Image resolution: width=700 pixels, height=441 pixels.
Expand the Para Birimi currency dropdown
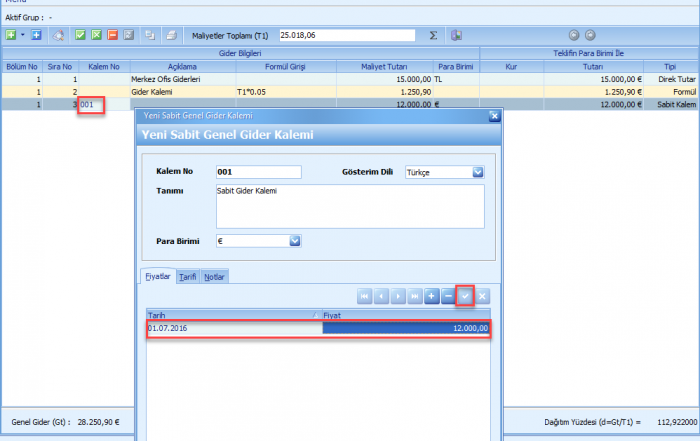295,240
